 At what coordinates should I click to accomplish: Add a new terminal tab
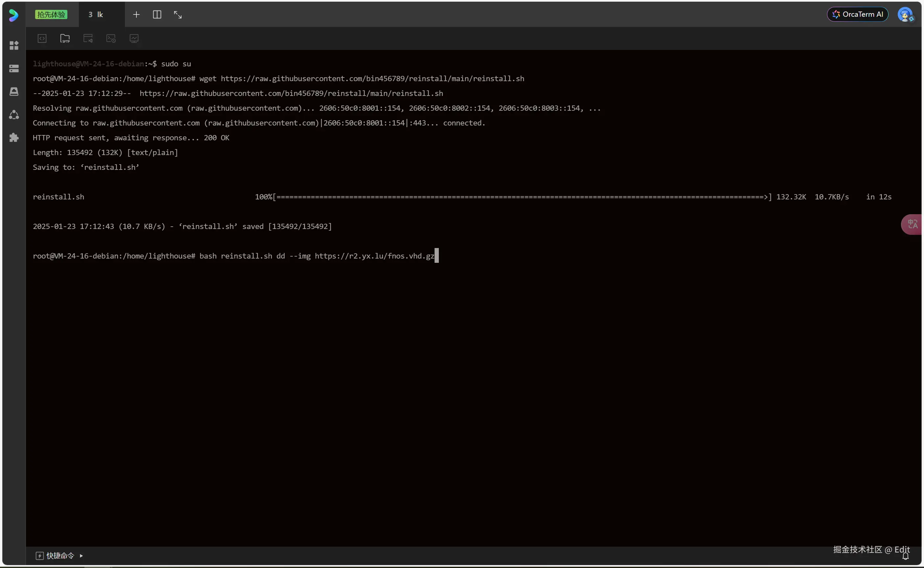(x=136, y=15)
